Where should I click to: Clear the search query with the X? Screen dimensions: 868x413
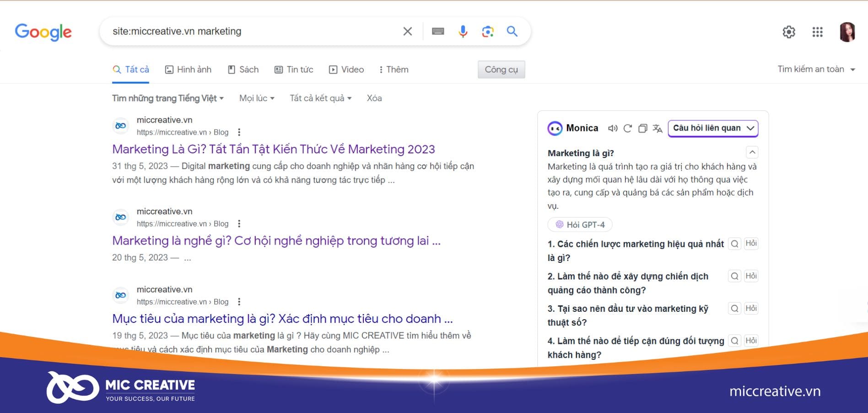(x=407, y=31)
